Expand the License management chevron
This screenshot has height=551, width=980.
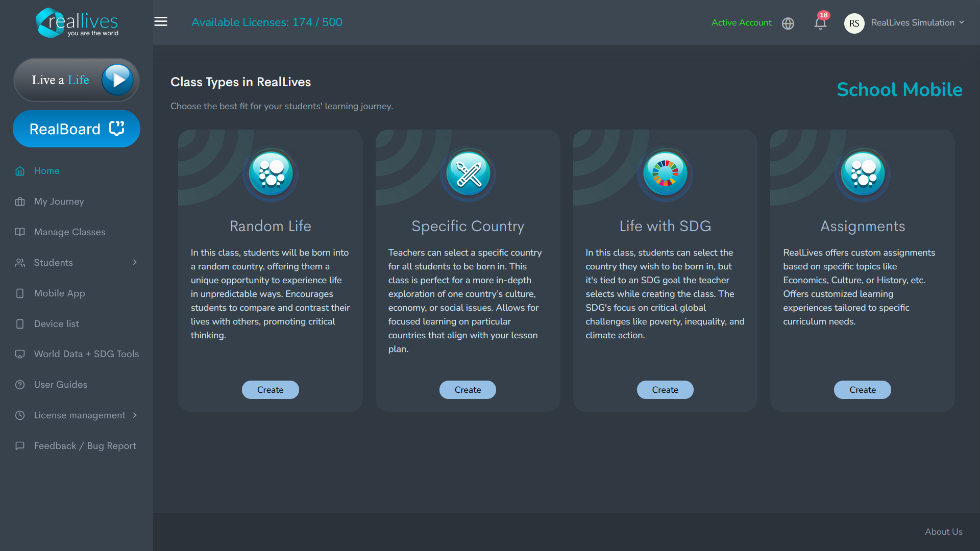pyautogui.click(x=135, y=415)
